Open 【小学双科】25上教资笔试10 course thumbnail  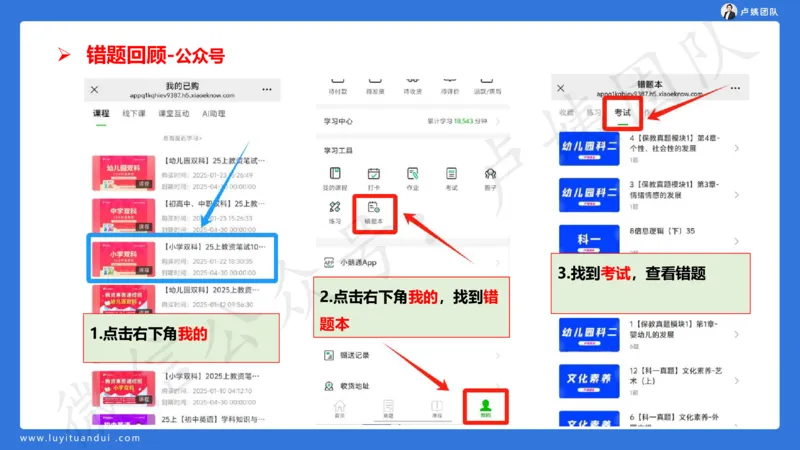(123, 259)
